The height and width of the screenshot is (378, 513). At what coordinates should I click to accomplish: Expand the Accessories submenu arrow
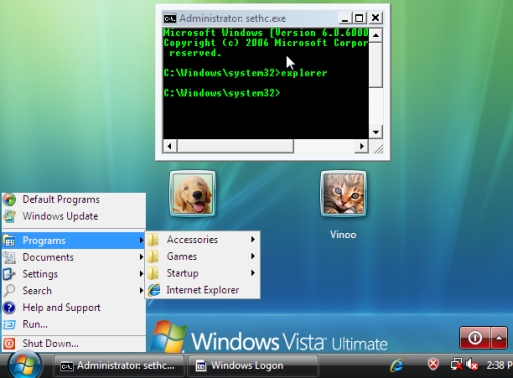coord(253,239)
